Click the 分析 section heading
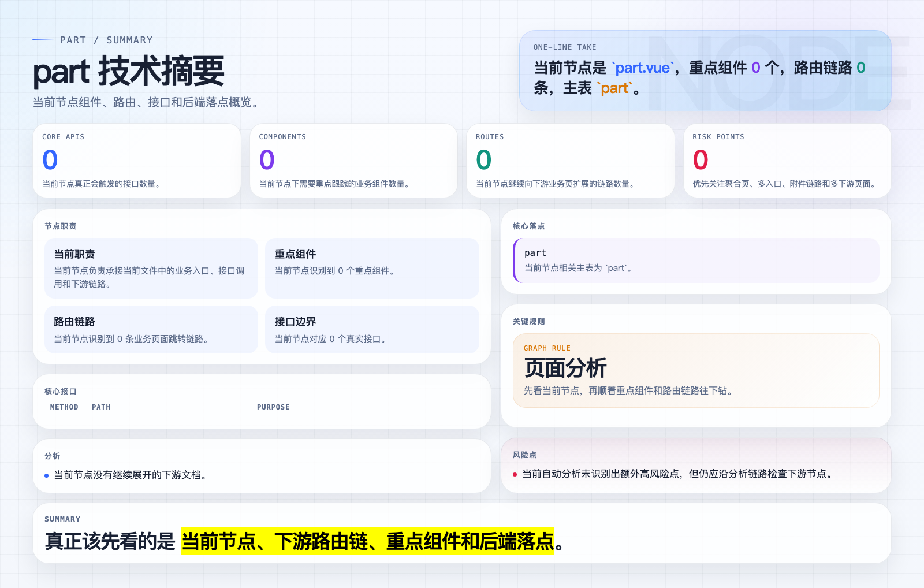 (x=53, y=456)
